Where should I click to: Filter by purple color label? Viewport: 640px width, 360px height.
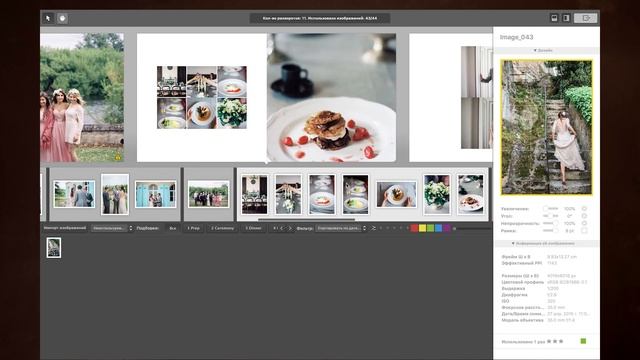click(446, 228)
